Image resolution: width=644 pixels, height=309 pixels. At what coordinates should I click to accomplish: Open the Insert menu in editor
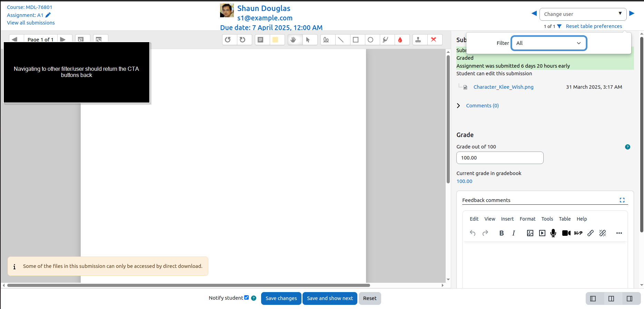point(507,219)
